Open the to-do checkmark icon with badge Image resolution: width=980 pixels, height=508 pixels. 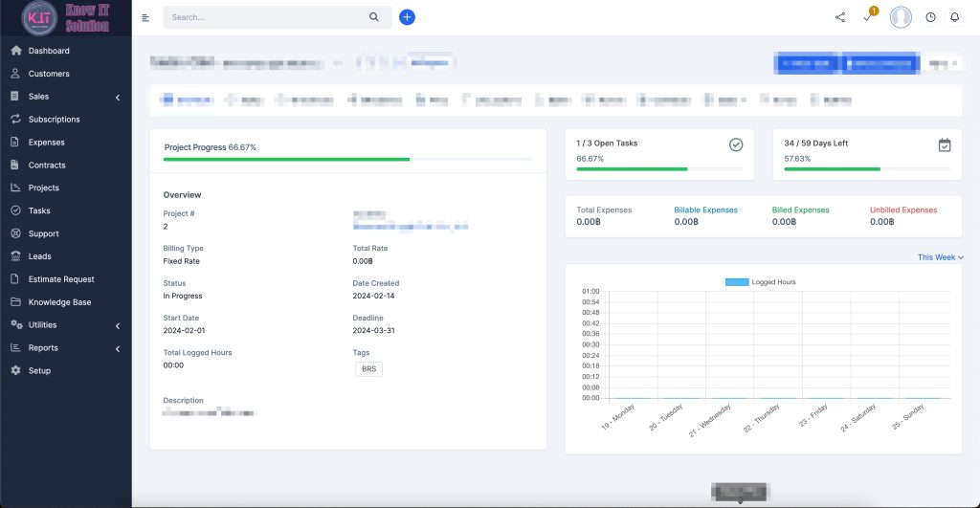click(868, 17)
